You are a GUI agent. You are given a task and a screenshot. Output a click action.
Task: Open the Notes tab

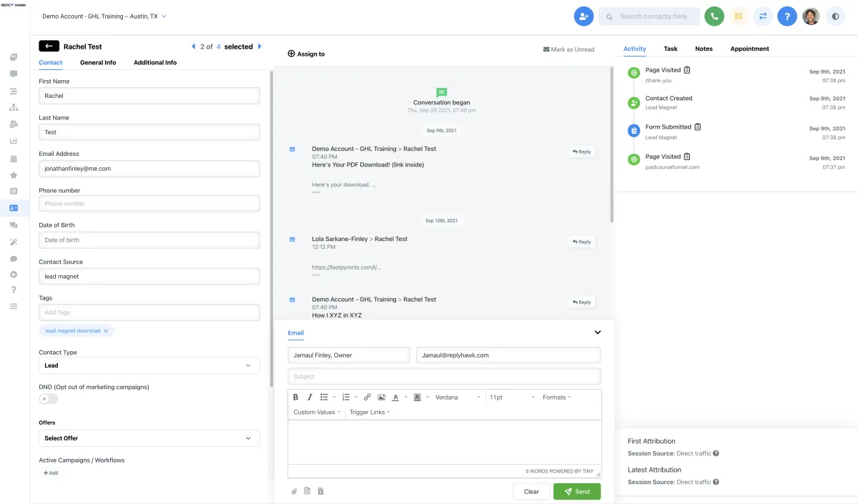(704, 49)
